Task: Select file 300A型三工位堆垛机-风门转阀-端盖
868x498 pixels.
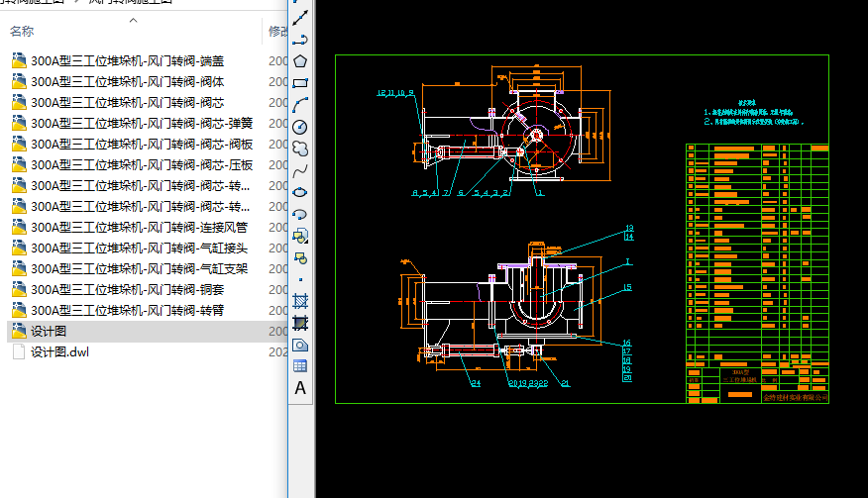Action: click(x=127, y=60)
